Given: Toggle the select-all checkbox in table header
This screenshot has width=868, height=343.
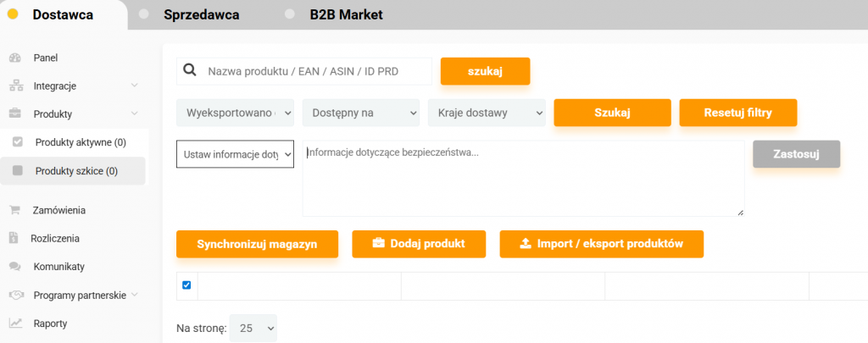Looking at the screenshot, I should (x=186, y=285).
